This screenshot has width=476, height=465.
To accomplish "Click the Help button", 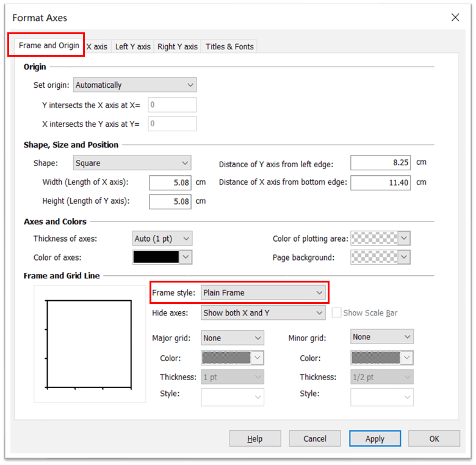I will pos(254,439).
